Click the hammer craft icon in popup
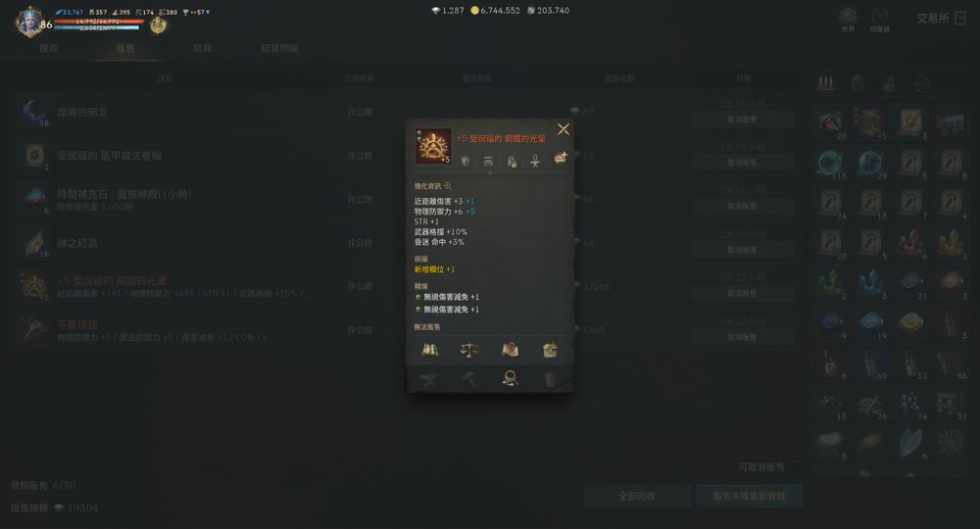The height and width of the screenshot is (529, 980). [469, 379]
